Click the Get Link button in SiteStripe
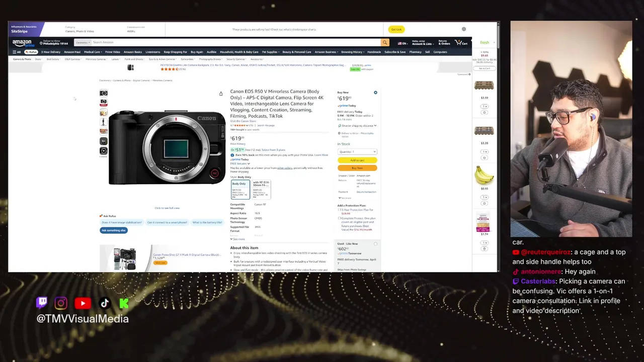This screenshot has width=644, height=362. [x=396, y=29]
